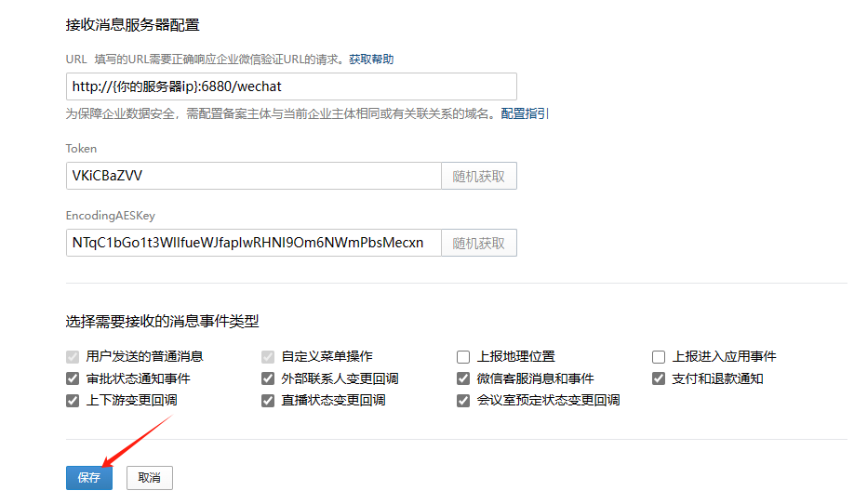Uncheck 审批状态通知事件 checkbox
Image resolution: width=854 pixels, height=504 pixels.
pyautogui.click(x=73, y=378)
